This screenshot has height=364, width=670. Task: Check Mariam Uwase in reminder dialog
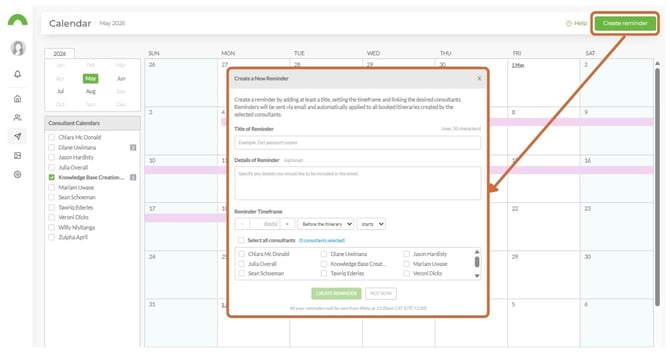tap(406, 264)
